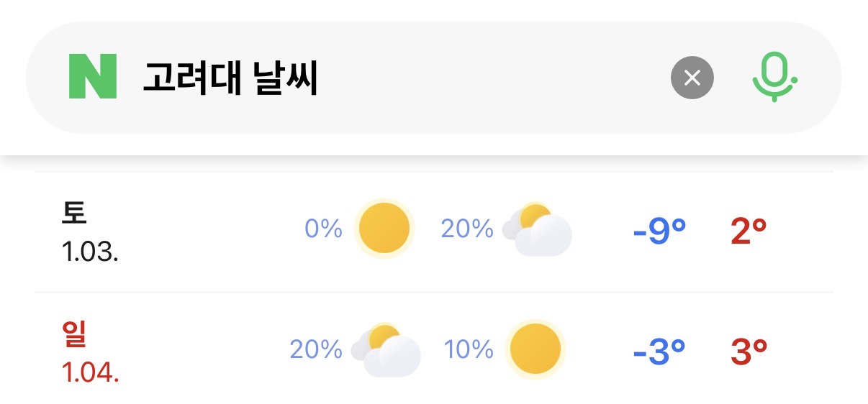
Task: Tap the green Naver N logo
Action: [x=92, y=77]
